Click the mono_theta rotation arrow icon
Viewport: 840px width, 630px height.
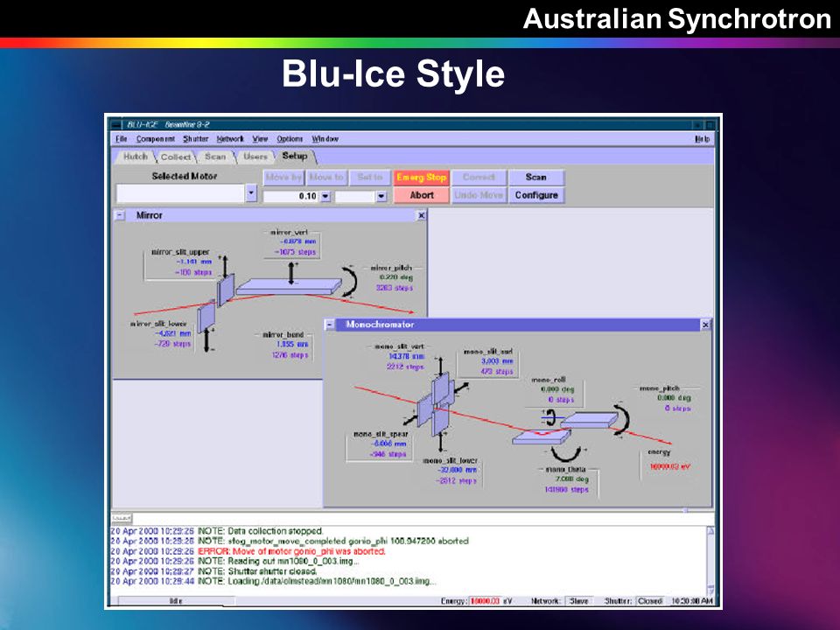567,454
